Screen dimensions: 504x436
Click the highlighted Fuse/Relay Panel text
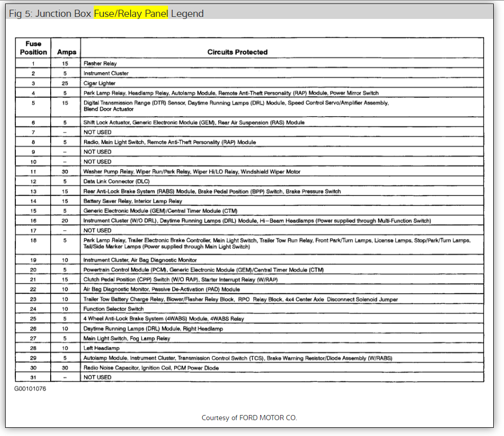(x=131, y=13)
